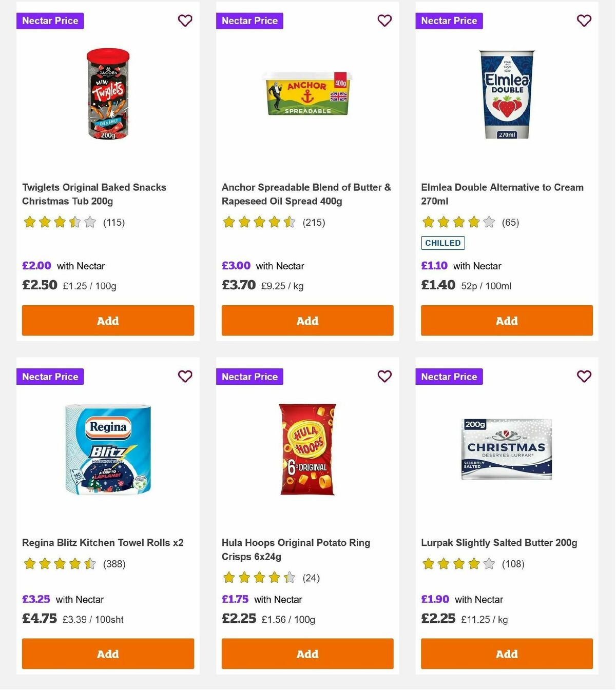This screenshot has height=690, width=616.
Task: Open Lurpak's (108) review count
Action: pos(513,563)
